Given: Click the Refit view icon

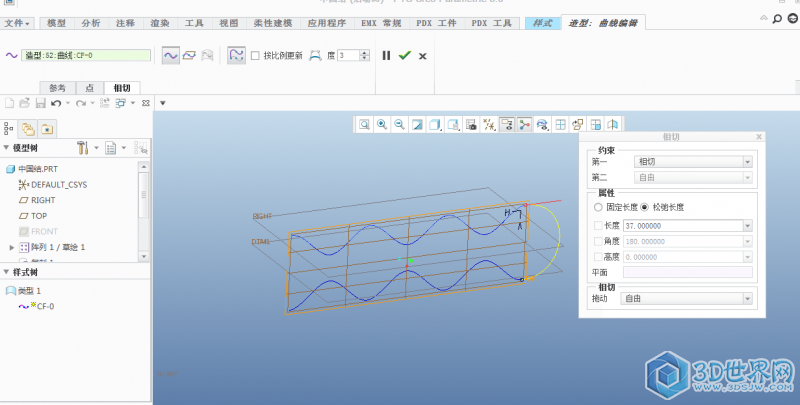Looking at the screenshot, I should coord(364,124).
